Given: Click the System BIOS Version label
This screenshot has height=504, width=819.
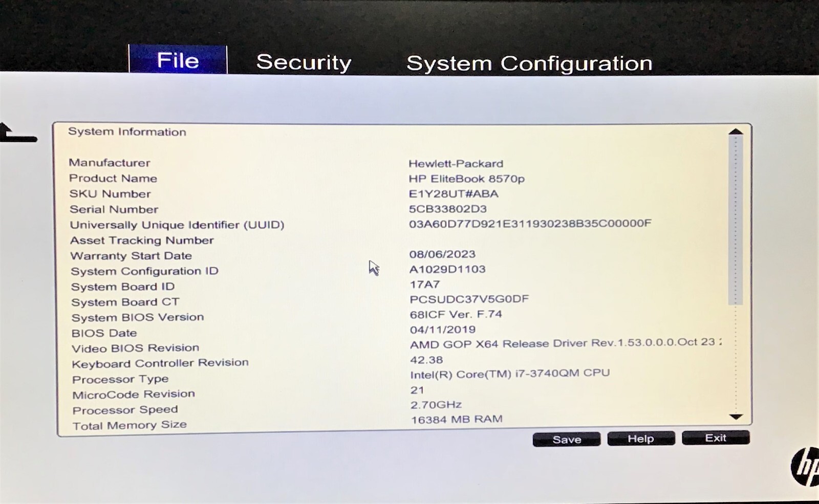Looking at the screenshot, I should coord(138,317).
